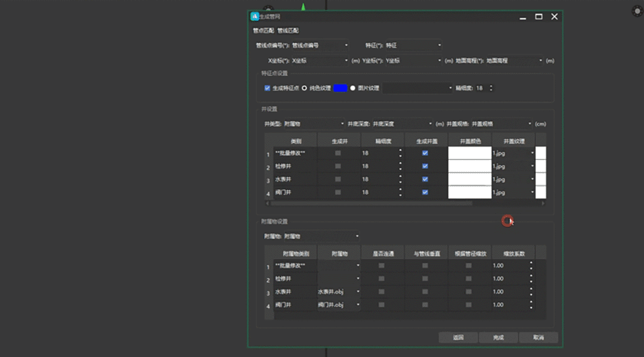Expand the 井类型 dropdown
644x357 pixels.
coord(314,124)
